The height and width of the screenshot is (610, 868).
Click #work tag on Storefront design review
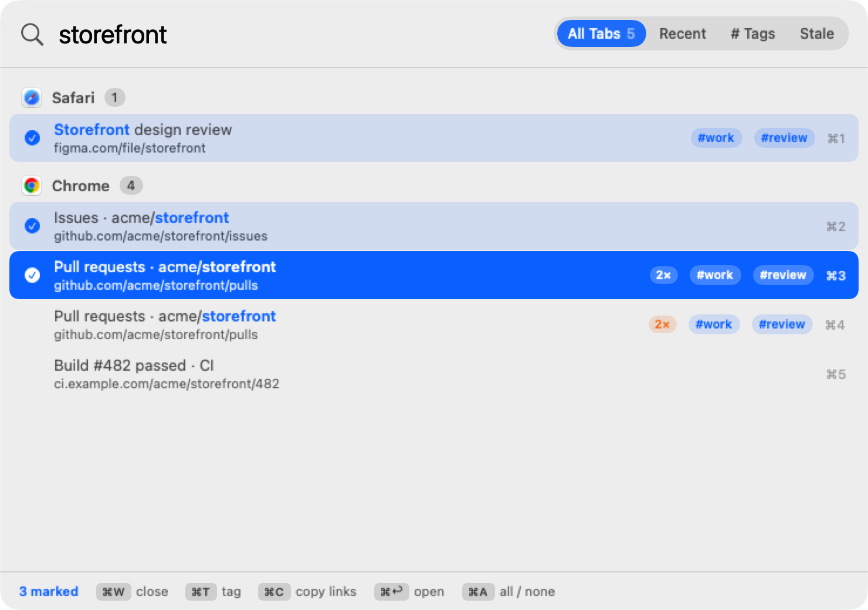tap(716, 138)
